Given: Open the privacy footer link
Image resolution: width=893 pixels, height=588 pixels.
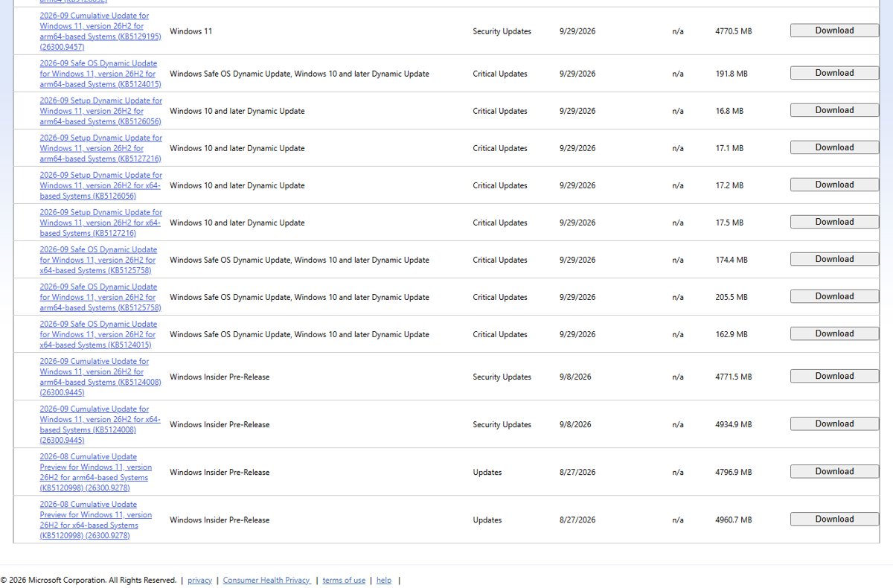Looking at the screenshot, I should click(199, 581).
